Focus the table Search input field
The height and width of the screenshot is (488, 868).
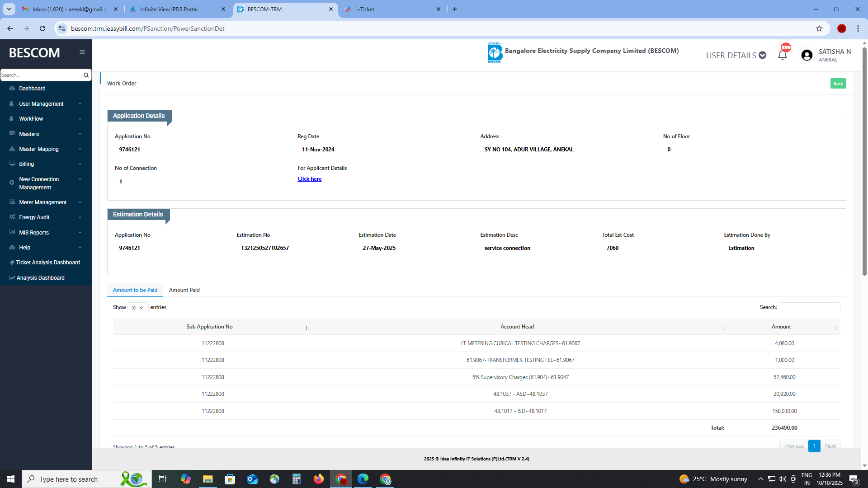(x=809, y=308)
